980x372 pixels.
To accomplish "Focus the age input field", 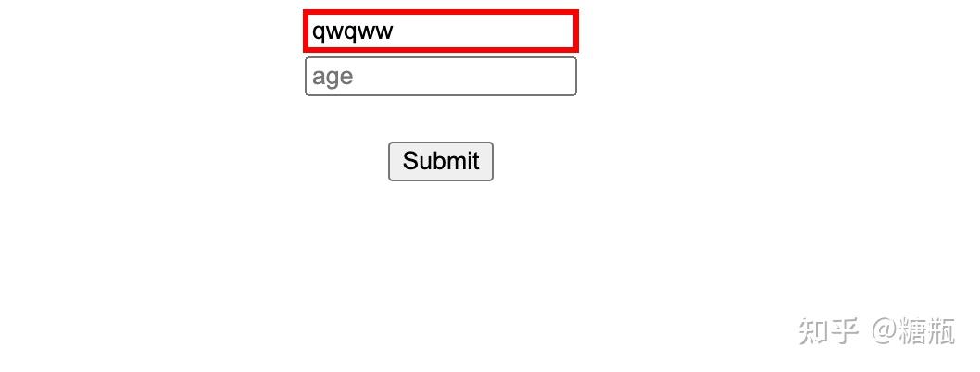I will click(441, 77).
